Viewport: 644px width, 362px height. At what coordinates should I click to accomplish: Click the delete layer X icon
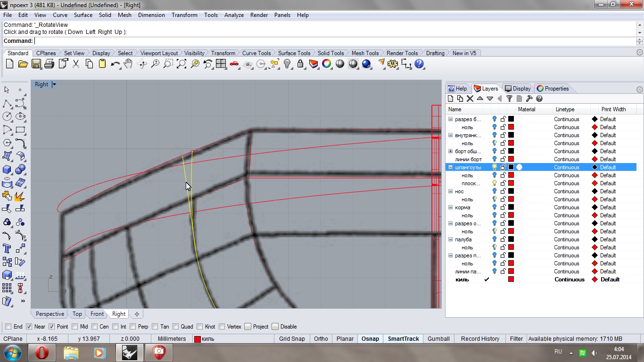pyautogui.click(x=470, y=99)
